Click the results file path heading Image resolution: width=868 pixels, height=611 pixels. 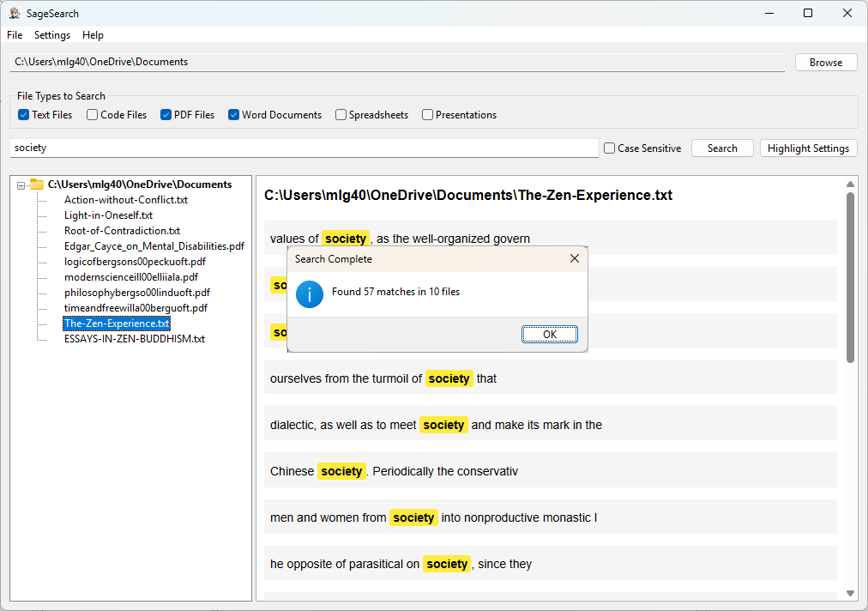pyautogui.click(x=468, y=195)
